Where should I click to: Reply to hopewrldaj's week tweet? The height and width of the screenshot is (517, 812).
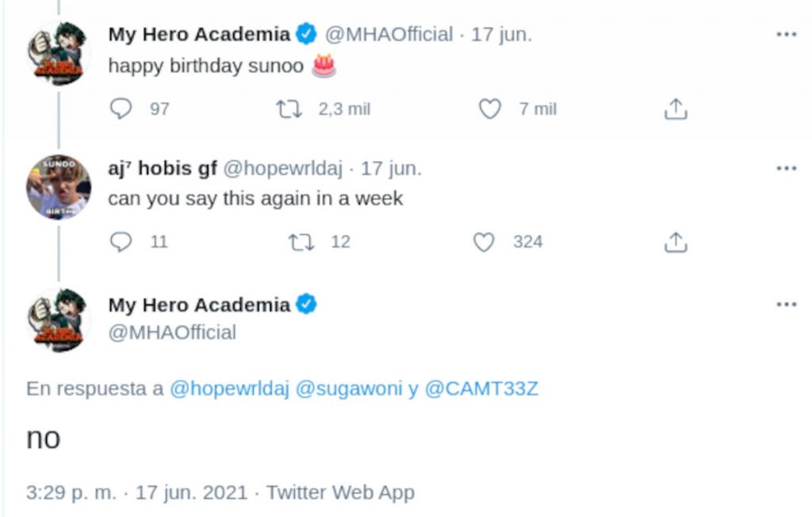click(x=121, y=242)
